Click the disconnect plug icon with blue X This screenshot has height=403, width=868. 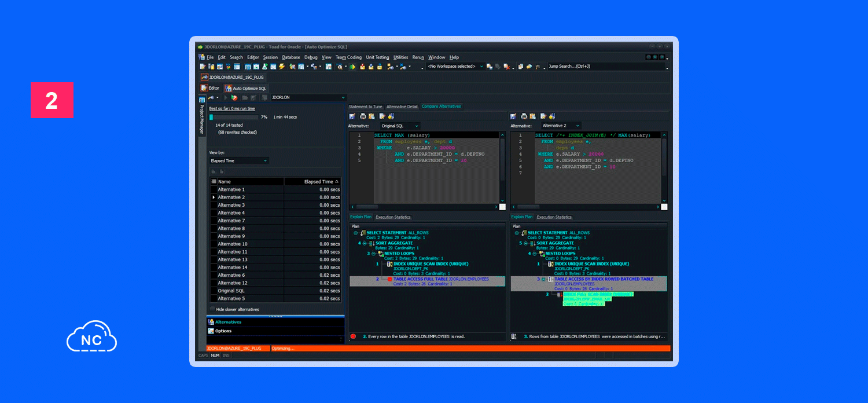point(403,67)
